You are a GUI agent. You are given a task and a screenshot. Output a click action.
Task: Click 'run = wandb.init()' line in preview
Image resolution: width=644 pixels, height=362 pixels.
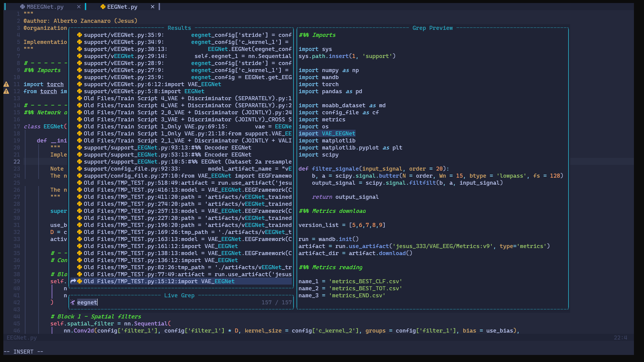pyautogui.click(x=329, y=239)
